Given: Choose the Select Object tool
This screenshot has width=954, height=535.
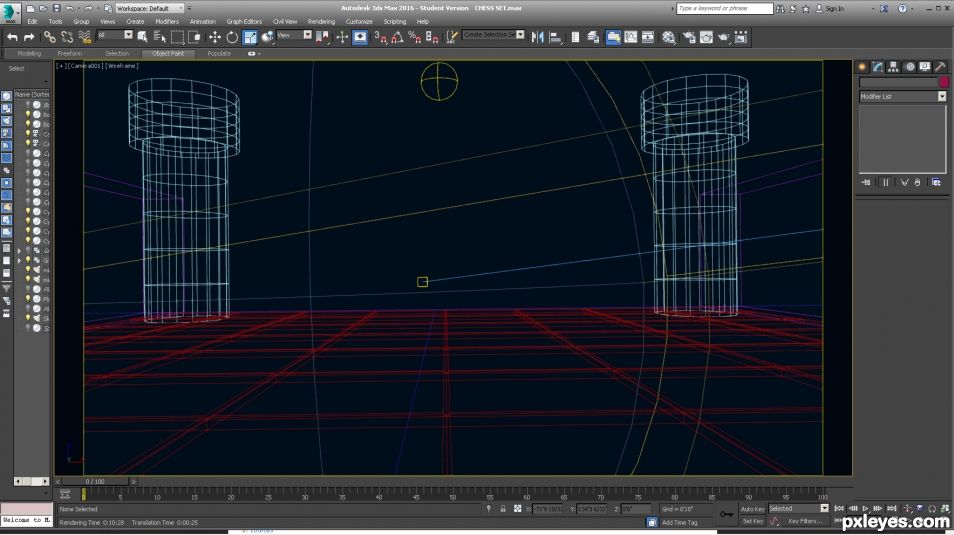Looking at the screenshot, I should pyautogui.click(x=142, y=38).
